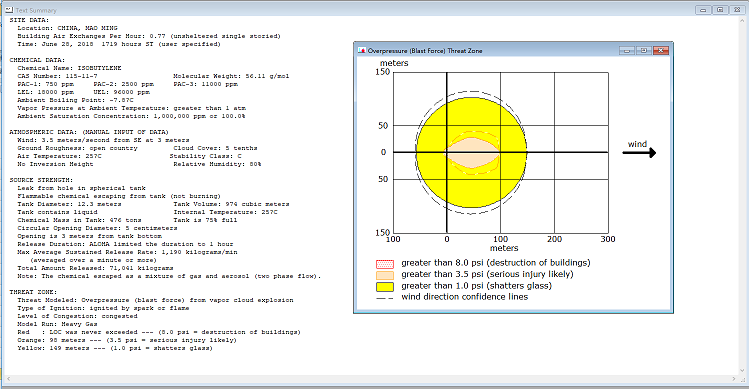Click 'Cloud Cover: 5 tenths' text
This screenshot has width=749, height=389.
click(215, 148)
